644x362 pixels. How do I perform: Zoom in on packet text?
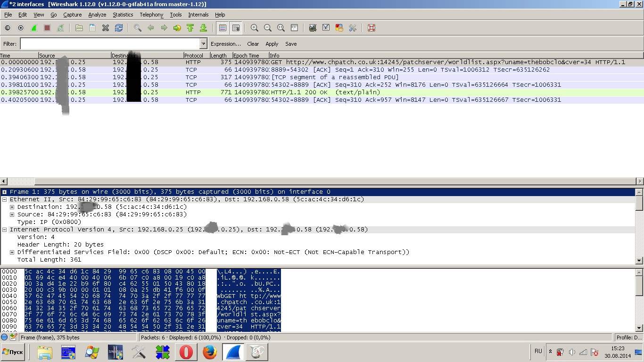tap(255, 28)
